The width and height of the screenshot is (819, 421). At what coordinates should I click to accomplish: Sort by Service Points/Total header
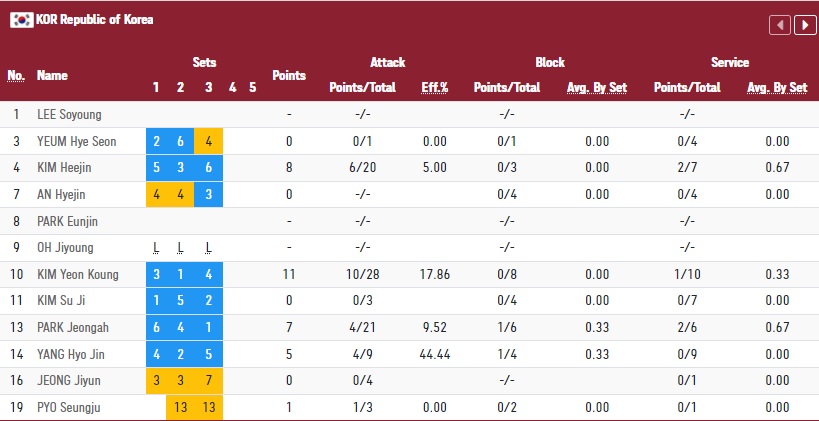coord(687,88)
